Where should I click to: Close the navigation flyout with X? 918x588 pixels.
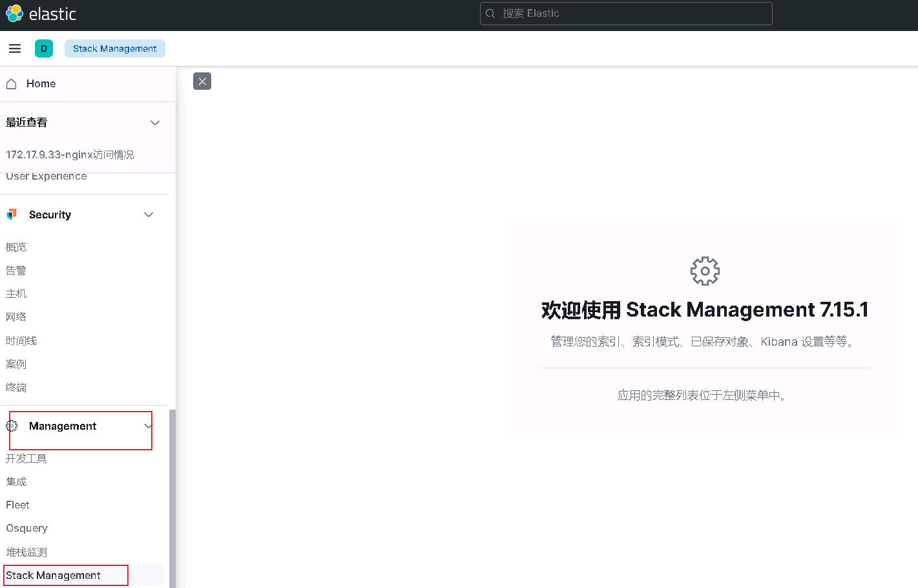(x=202, y=81)
